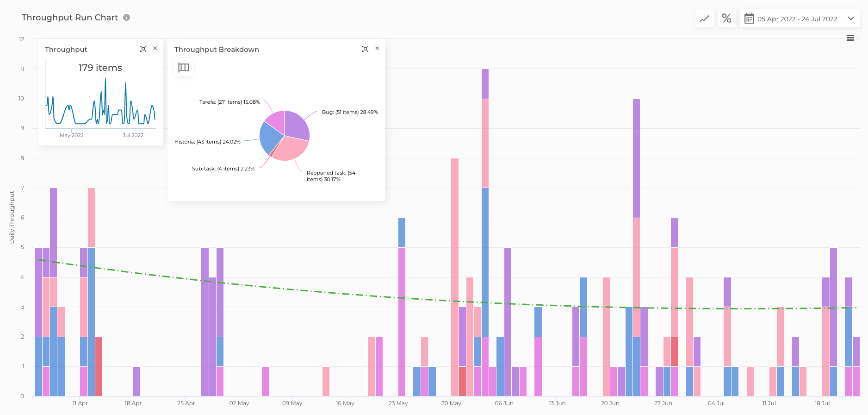Close the Throughput widget
Viewport: 868px width, 415px height.
[x=155, y=49]
